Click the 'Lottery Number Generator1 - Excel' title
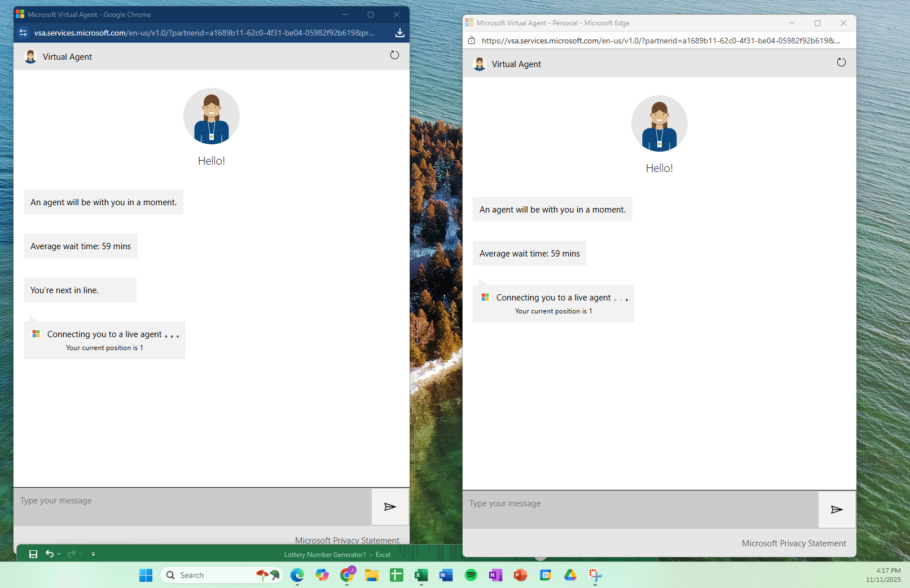The width and height of the screenshot is (910, 588). [337, 555]
